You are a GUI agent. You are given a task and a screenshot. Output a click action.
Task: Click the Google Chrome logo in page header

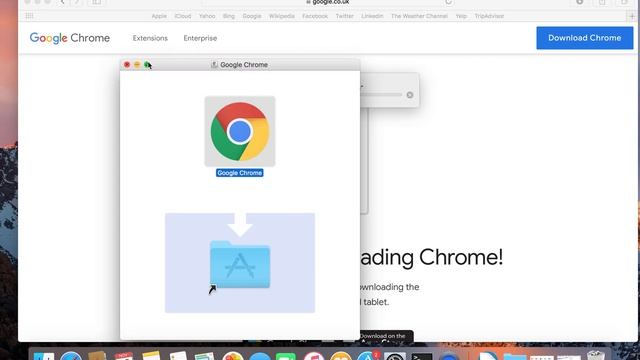(x=70, y=38)
